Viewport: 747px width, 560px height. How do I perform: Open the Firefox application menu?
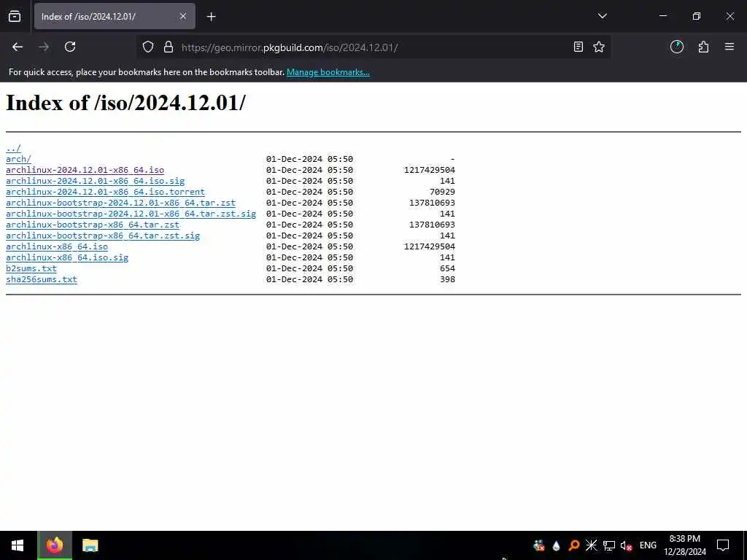(x=729, y=47)
